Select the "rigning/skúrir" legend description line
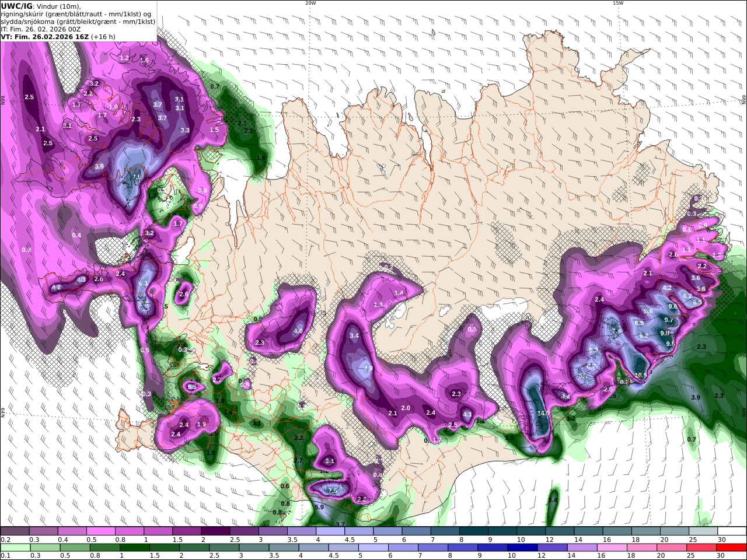 point(76,13)
